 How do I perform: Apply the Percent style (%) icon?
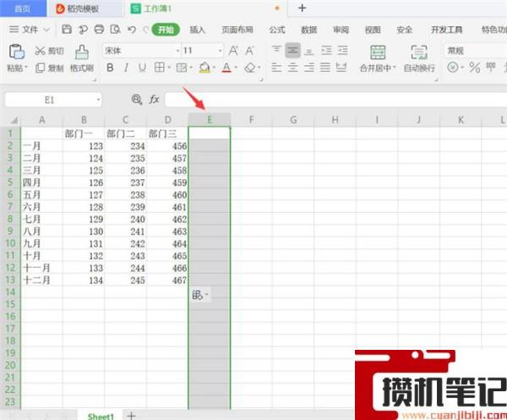(474, 68)
